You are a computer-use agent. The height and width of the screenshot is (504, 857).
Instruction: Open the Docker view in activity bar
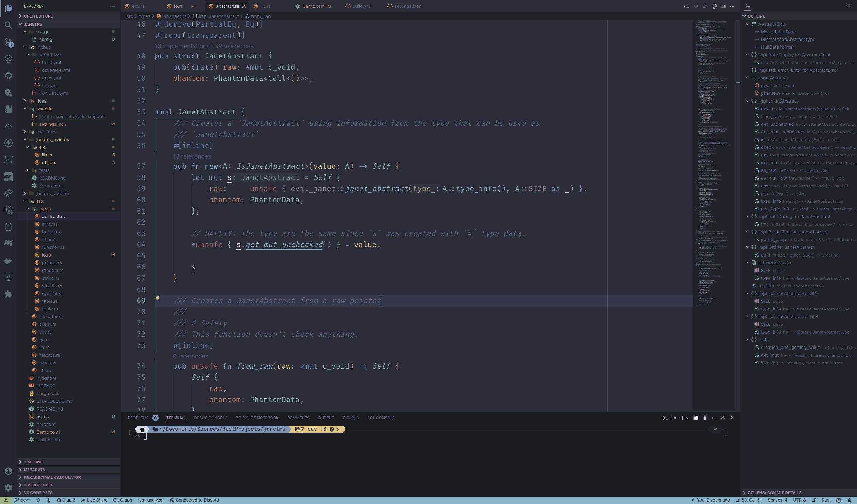[8, 260]
